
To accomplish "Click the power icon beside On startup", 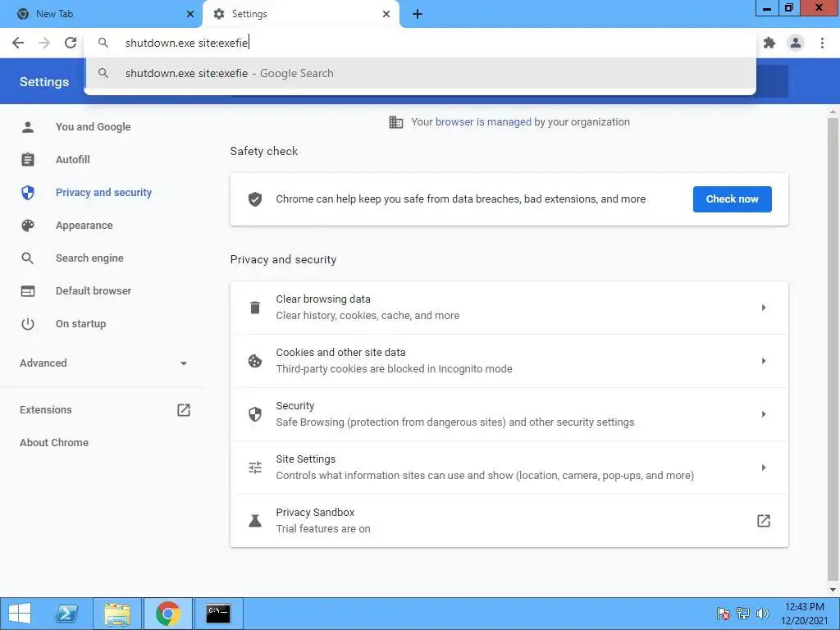I will tap(28, 323).
